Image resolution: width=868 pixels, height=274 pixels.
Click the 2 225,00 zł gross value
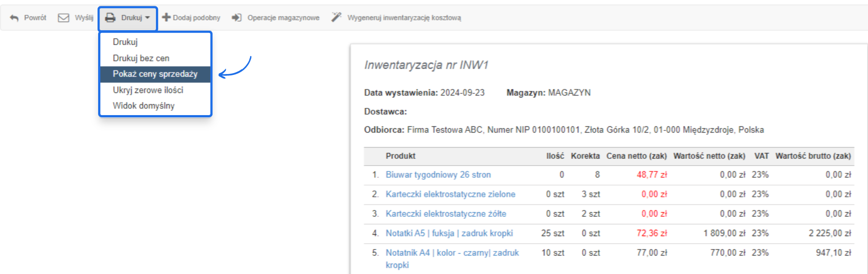[830, 233]
